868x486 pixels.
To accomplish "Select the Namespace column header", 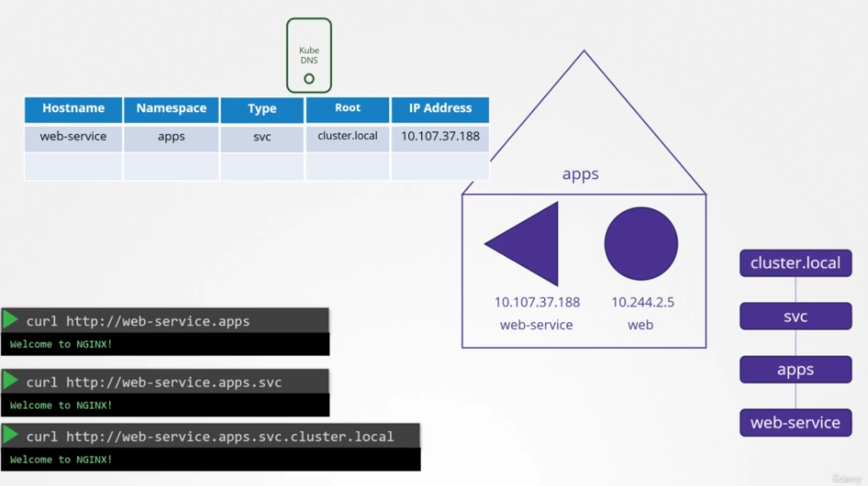I will (171, 108).
